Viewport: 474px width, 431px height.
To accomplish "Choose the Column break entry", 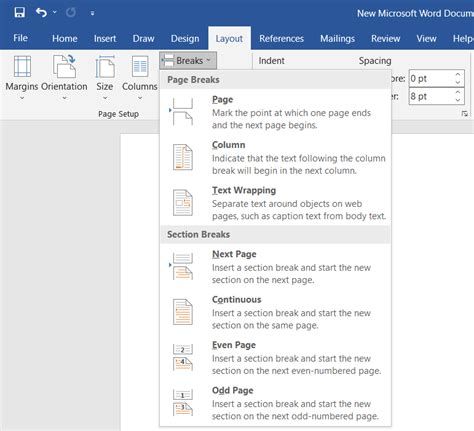I will point(275,157).
